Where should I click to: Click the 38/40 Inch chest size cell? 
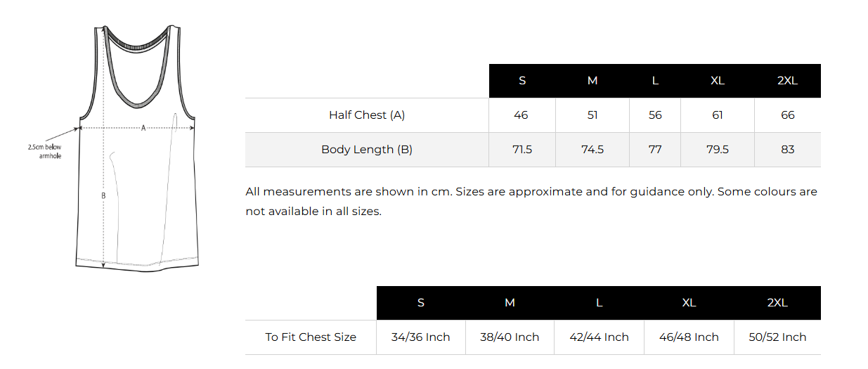pyautogui.click(x=510, y=337)
